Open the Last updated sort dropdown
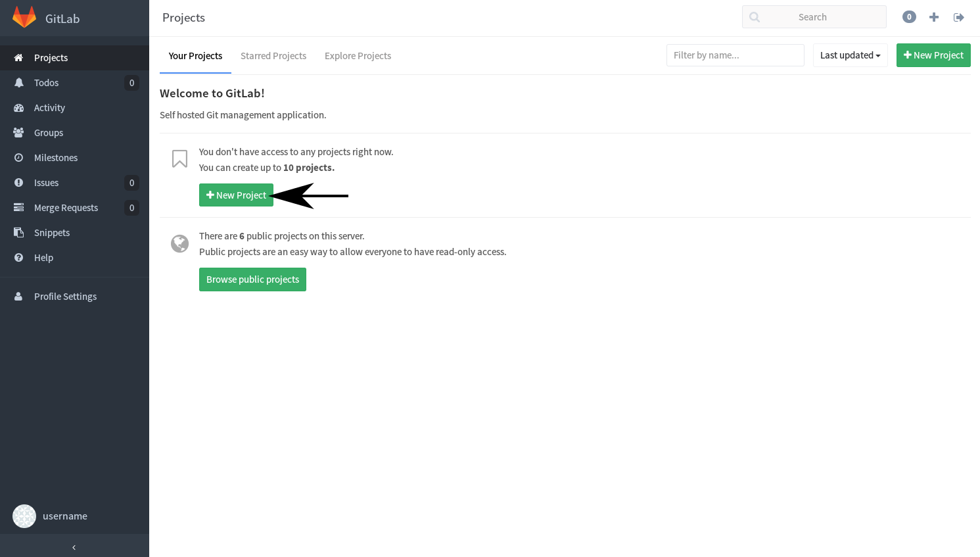The height and width of the screenshot is (557, 980). (x=851, y=55)
